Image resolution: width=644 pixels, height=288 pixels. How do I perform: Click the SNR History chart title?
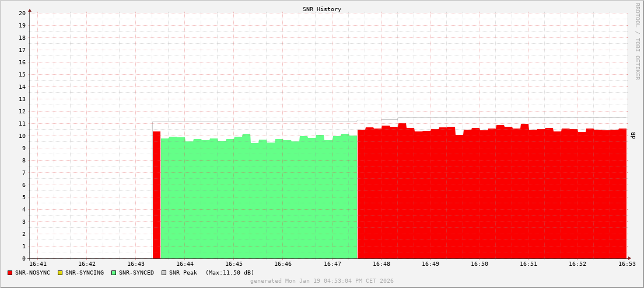tap(322, 9)
